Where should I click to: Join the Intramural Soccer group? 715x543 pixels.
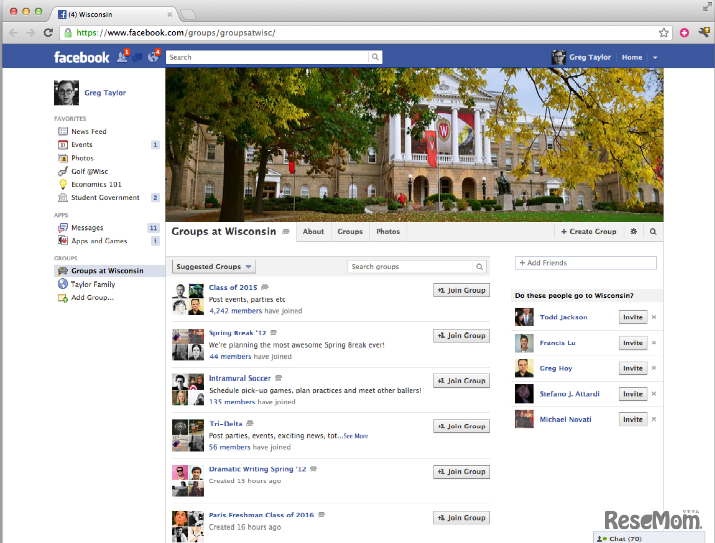[x=461, y=381]
